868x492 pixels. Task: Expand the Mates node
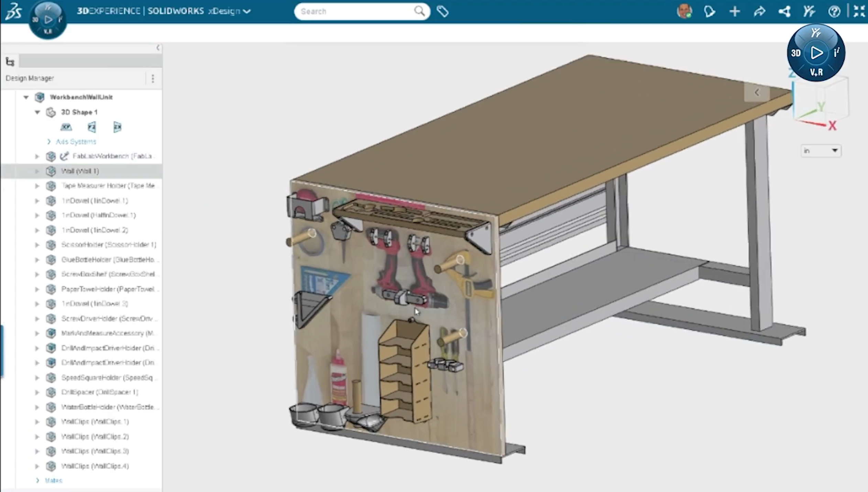coord(37,480)
